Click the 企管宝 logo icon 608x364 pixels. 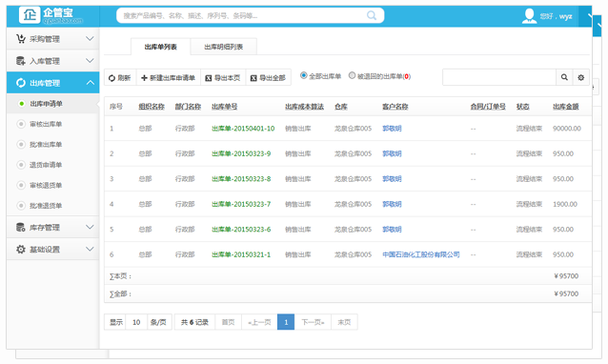30,15
